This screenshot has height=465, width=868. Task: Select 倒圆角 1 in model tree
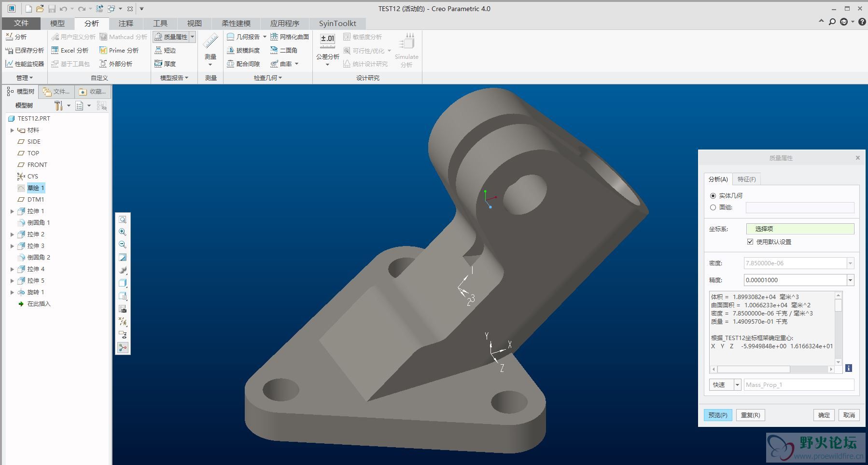click(39, 223)
